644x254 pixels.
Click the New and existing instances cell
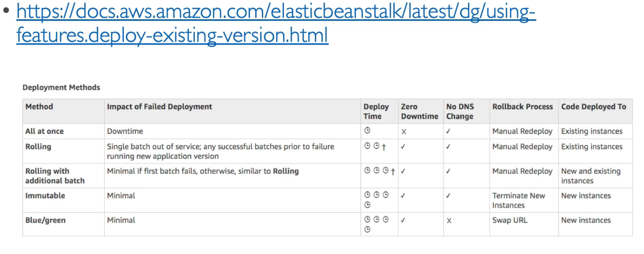click(591, 176)
